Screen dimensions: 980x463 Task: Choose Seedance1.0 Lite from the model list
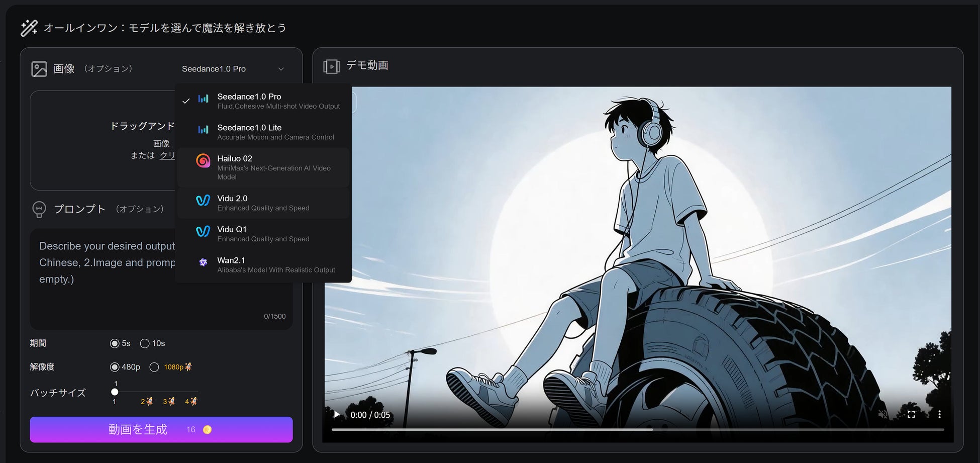[263, 132]
